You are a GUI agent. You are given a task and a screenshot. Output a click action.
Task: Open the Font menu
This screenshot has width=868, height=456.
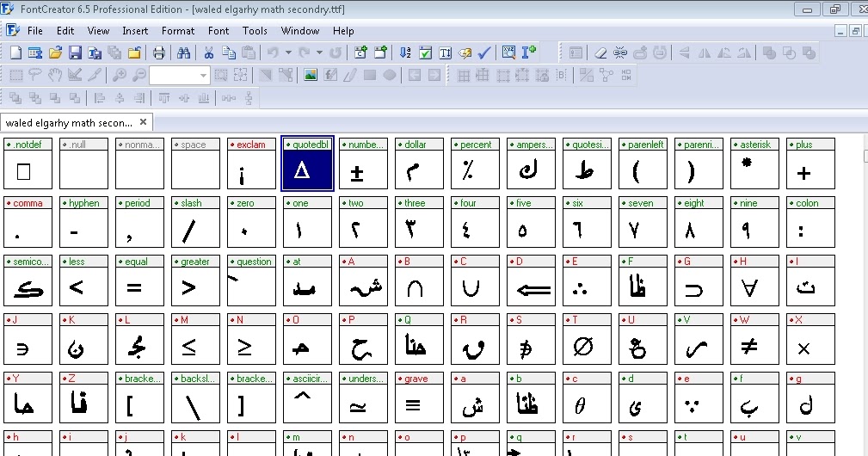point(219,31)
